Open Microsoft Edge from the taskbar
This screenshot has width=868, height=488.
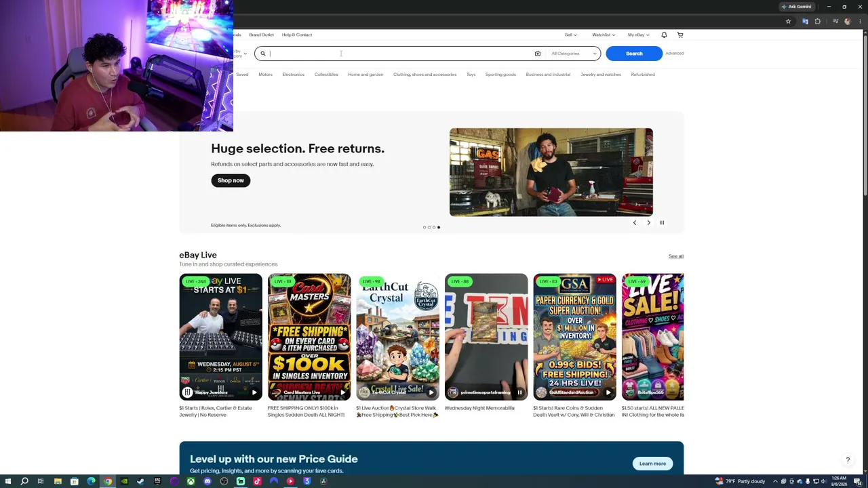tap(91, 481)
